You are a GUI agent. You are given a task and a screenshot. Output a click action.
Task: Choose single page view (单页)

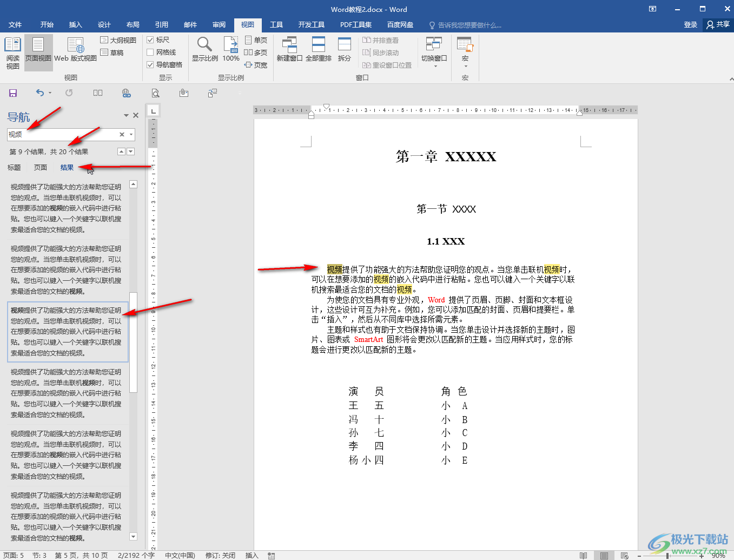256,40
